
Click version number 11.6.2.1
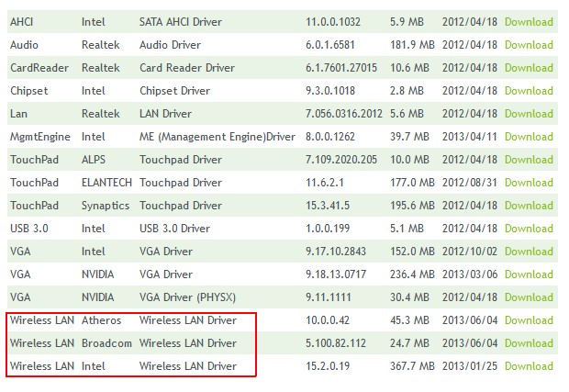coord(324,182)
